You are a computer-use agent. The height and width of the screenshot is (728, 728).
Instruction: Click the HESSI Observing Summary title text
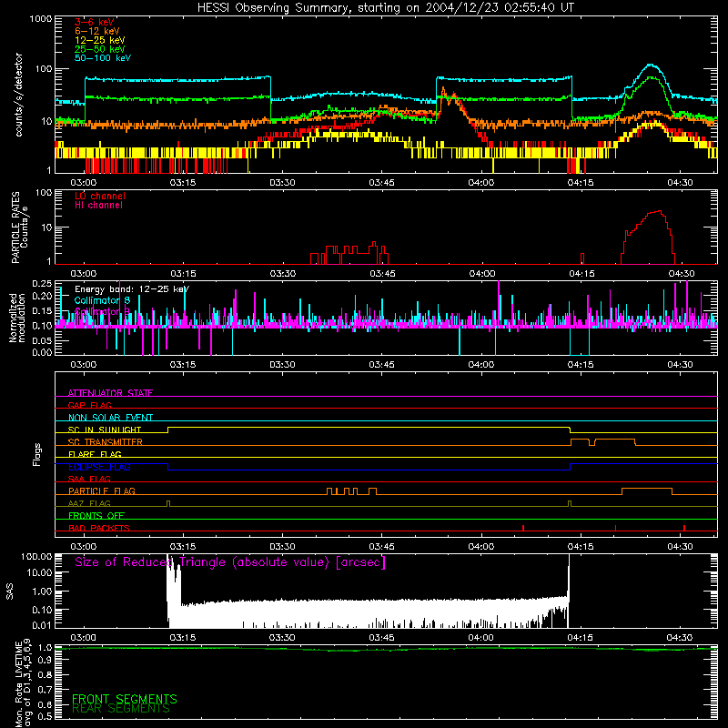tap(386, 8)
